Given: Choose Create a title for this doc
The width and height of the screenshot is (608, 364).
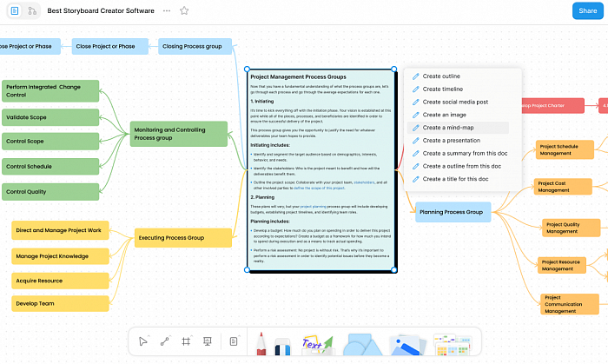Looking at the screenshot, I should [x=458, y=179].
